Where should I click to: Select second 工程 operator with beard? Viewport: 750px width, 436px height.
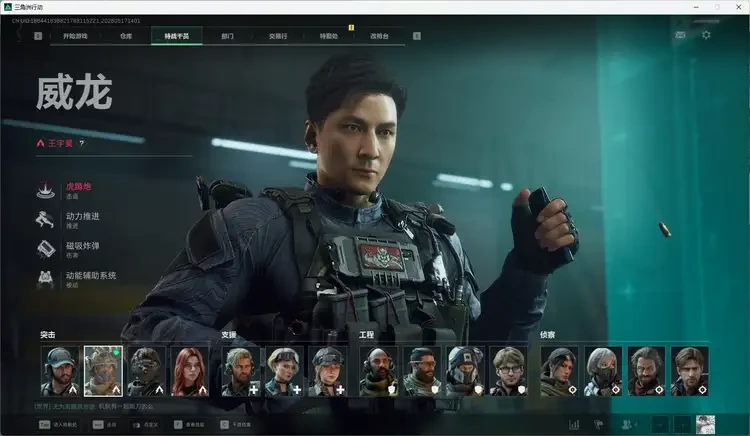coord(422,371)
